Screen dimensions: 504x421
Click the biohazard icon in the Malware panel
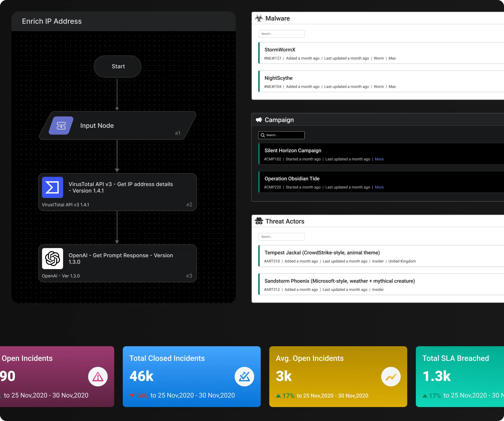click(x=259, y=18)
